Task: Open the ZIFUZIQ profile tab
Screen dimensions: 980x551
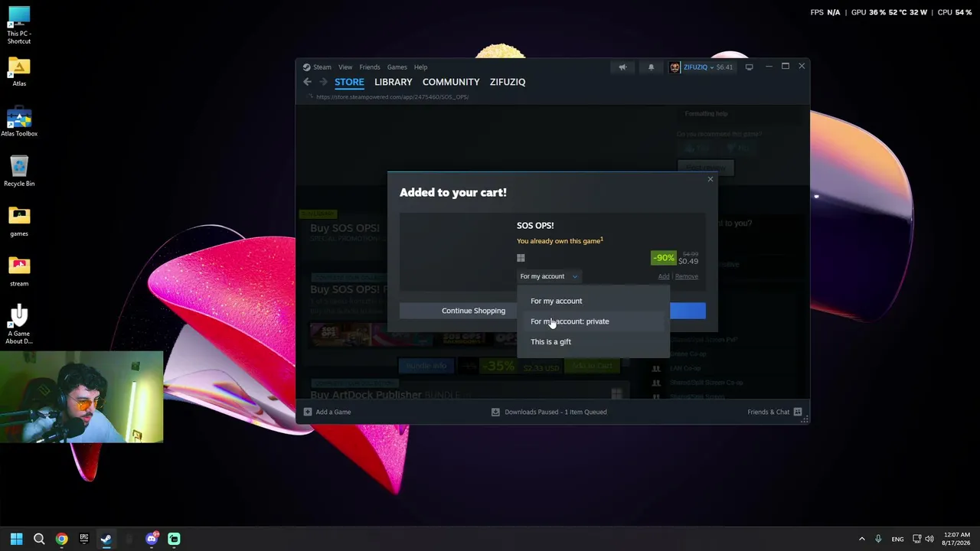Action: pos(508,82)
